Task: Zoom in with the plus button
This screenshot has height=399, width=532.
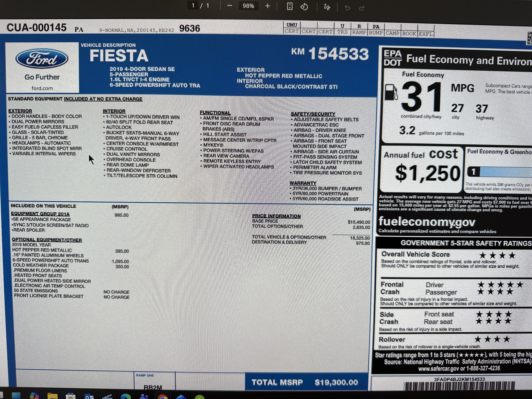Action: 268,6
